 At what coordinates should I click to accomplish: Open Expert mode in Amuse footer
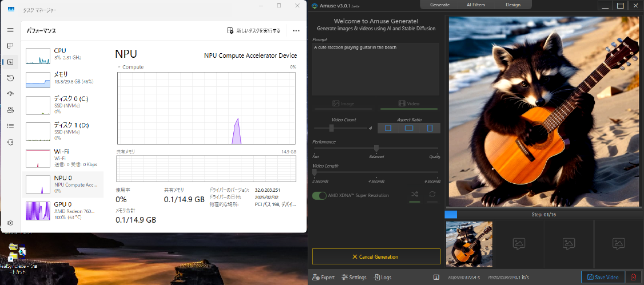(323, 277)
